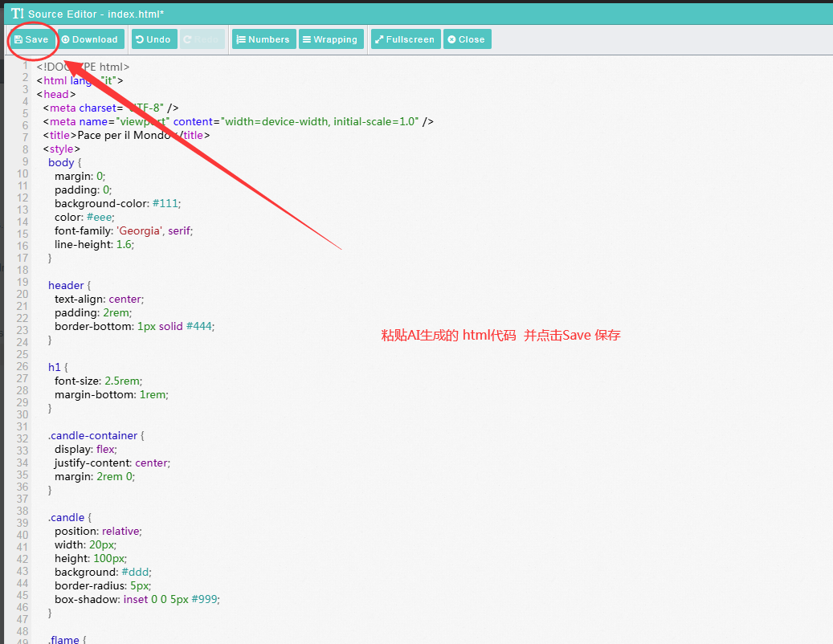Download the index.html file
The height and width of the screenshot is (644, 833).
pos(90,39)
